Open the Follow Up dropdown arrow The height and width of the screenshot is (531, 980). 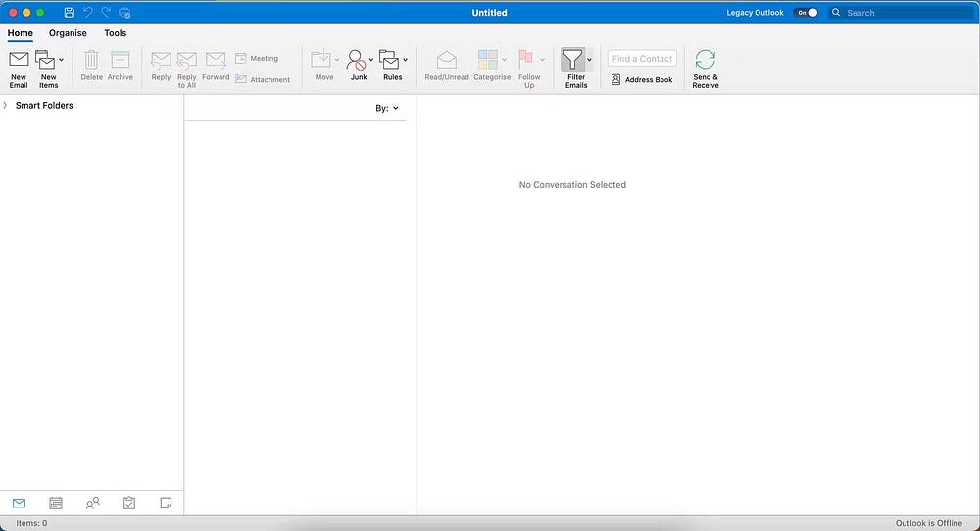click(x=542, y=60)
